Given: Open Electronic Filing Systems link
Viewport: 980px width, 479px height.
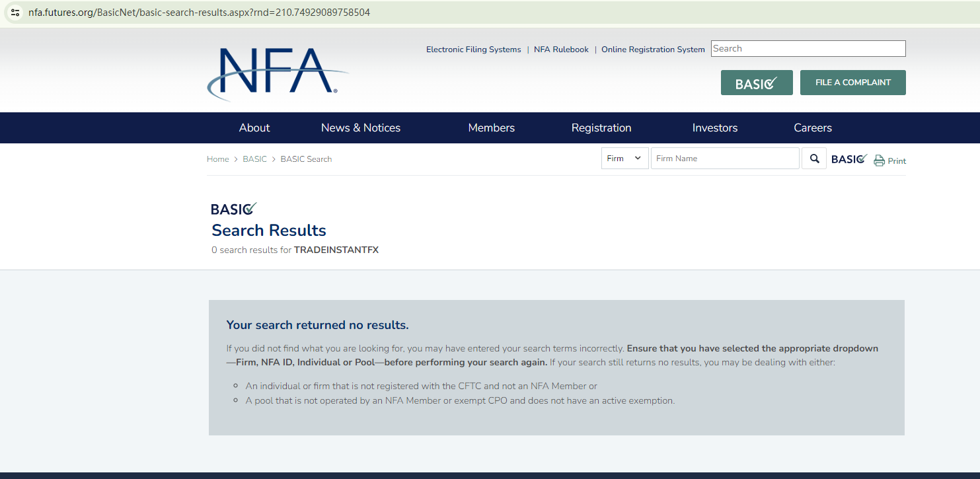Looking at the screenshot, I should [474, 50].
